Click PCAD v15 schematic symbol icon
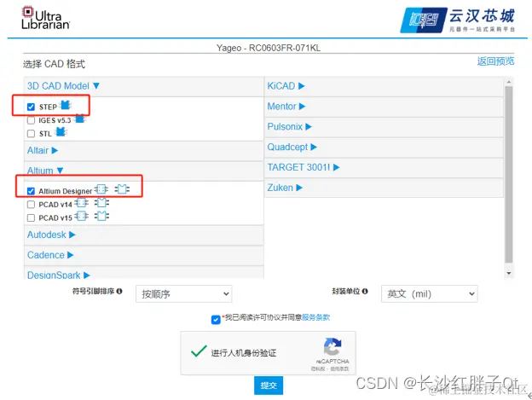This screenshot has width=532, height=400. (82, 216)
